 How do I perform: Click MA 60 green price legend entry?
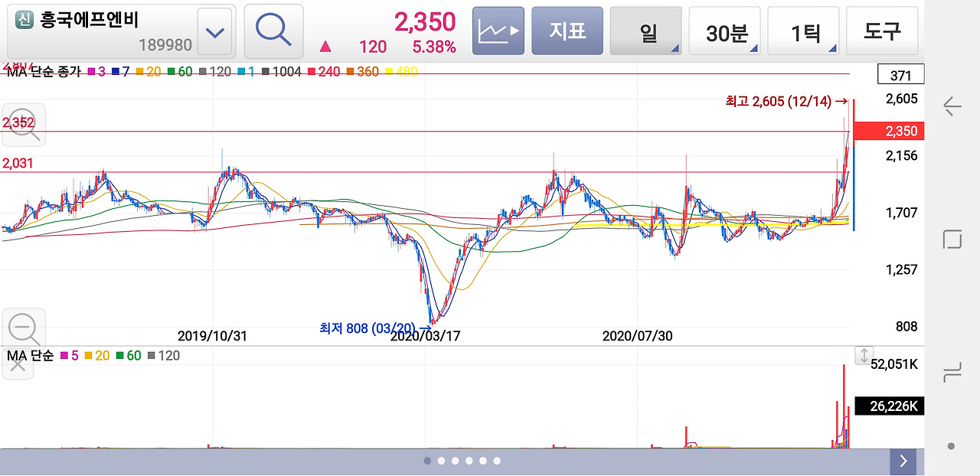[x=180, y=72]
